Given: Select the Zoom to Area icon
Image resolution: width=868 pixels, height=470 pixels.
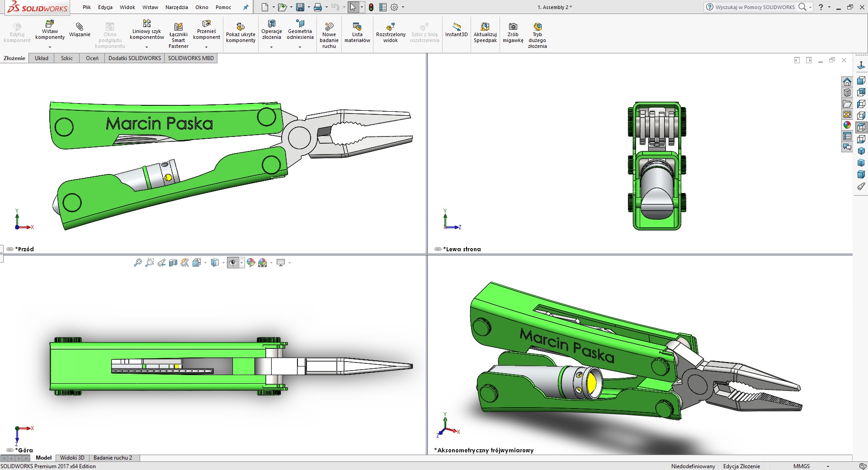Looking at the screenshot, I should coord(150,263).
